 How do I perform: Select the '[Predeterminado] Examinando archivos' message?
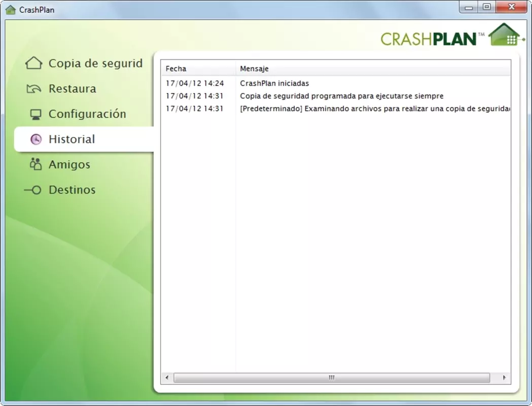point(375,109)
